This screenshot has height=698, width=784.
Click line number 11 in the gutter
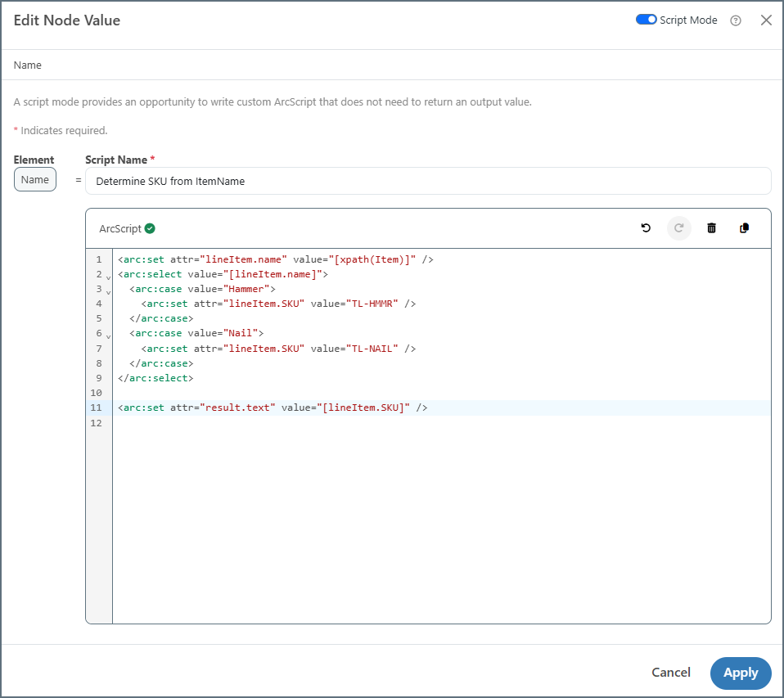click(x=97, y=408)
